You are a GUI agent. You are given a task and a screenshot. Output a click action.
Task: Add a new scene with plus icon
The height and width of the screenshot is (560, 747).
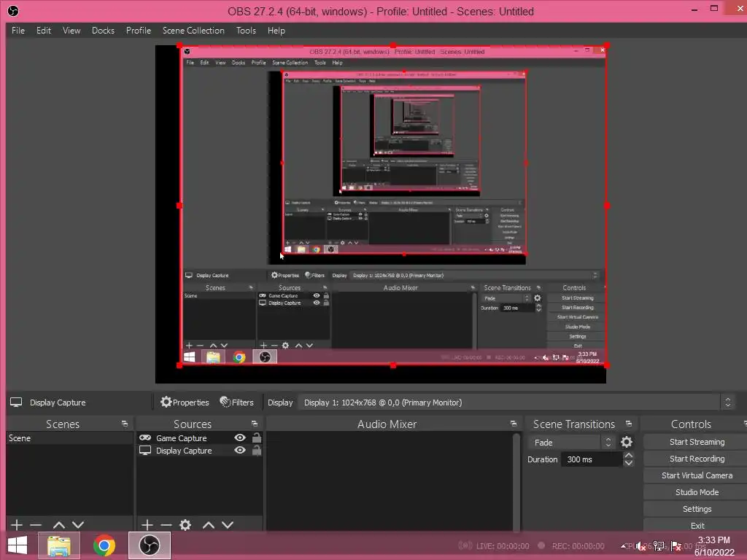click(x=17, y=525)
